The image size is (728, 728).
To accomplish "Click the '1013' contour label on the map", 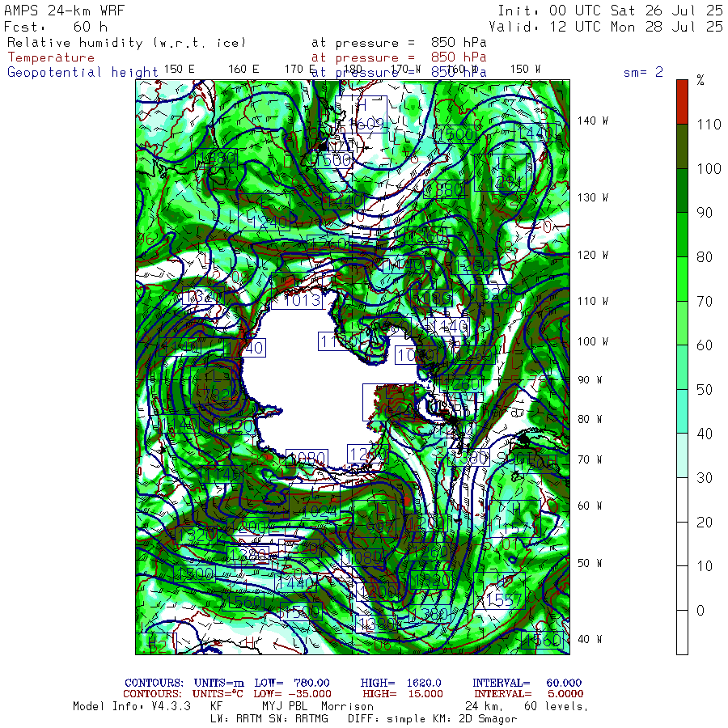I will [x=303, y=300].
